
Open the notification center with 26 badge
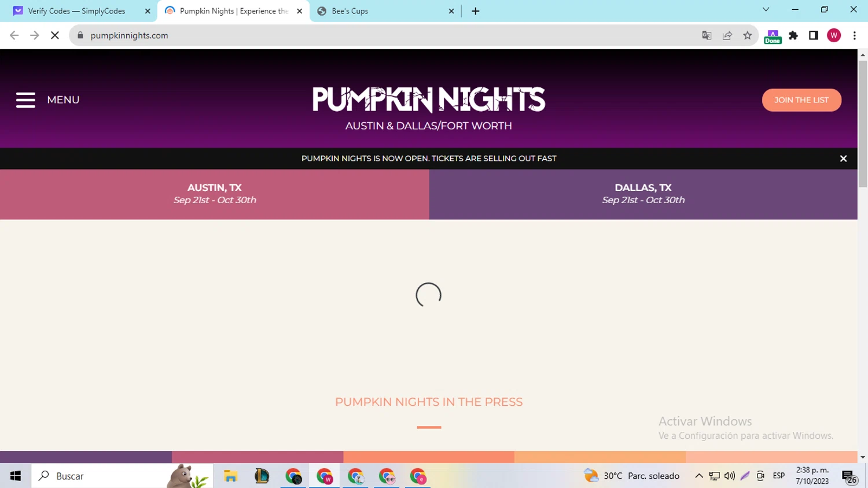pos(849,476)
